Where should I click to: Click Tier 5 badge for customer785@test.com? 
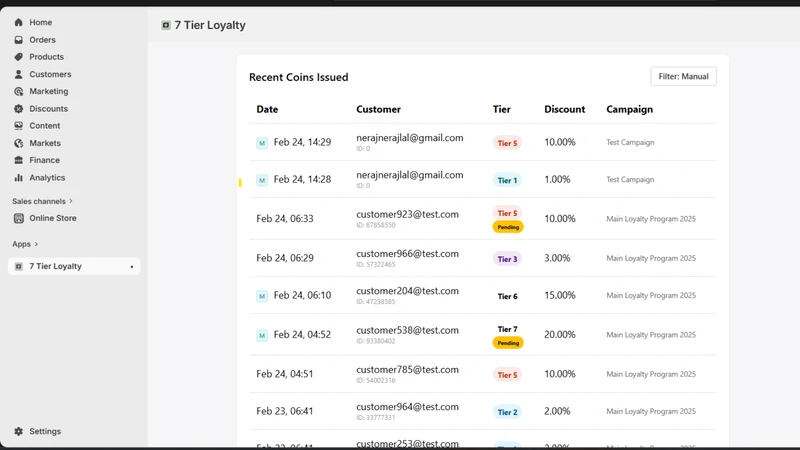pyautogui.click(x=507, y=375)
